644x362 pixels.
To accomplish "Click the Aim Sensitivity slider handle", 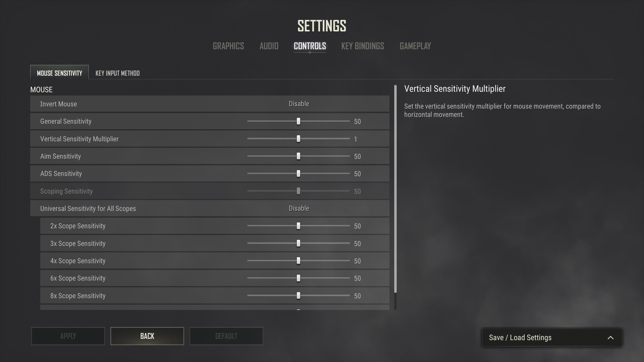I will pos(298,156).
